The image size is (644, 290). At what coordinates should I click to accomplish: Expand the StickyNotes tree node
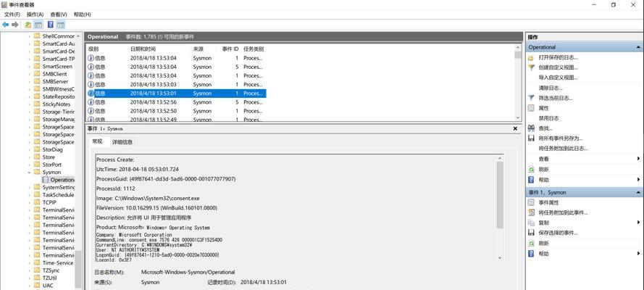pos(29,104)
